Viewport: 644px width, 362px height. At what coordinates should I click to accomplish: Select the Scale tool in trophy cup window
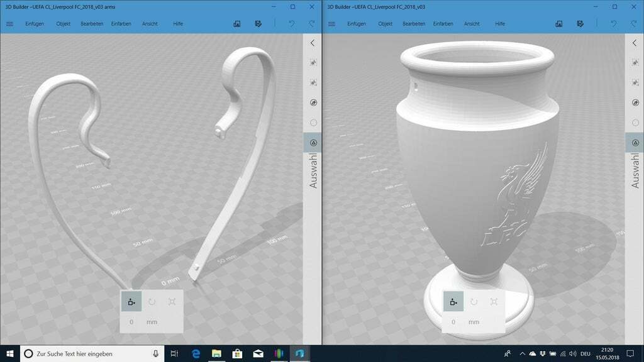(x=494, y=302)
